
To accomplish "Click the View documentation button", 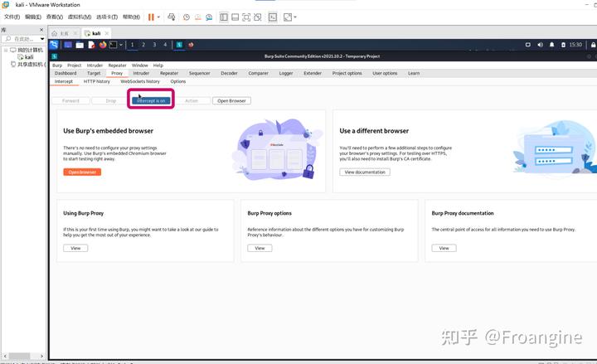I will pyautogui.click(x=365, y=172).
